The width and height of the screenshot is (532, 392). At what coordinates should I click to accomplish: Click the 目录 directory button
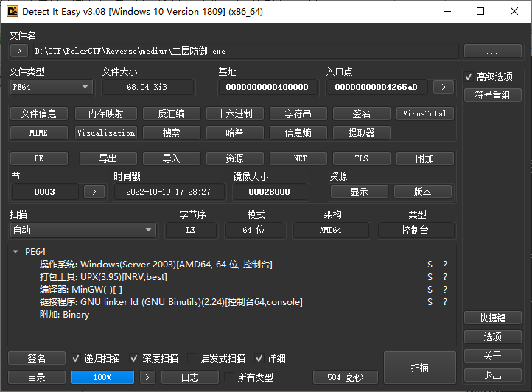point(37,377)
